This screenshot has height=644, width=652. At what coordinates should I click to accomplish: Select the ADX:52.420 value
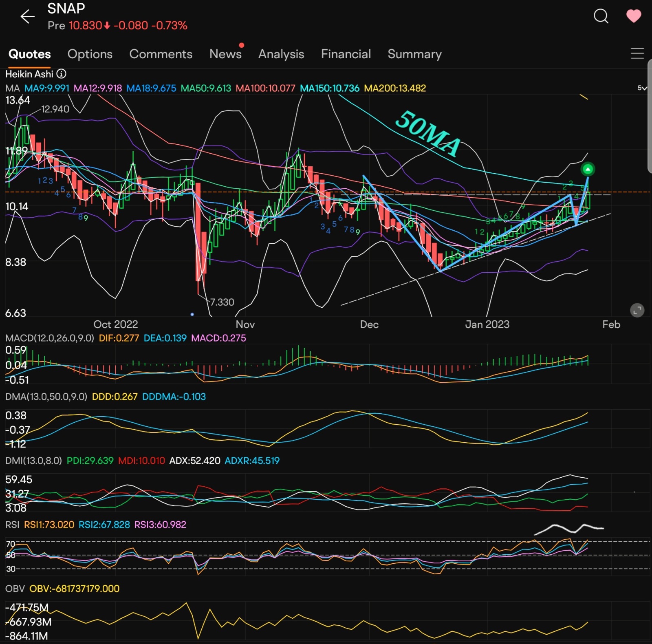click(195, 461)
